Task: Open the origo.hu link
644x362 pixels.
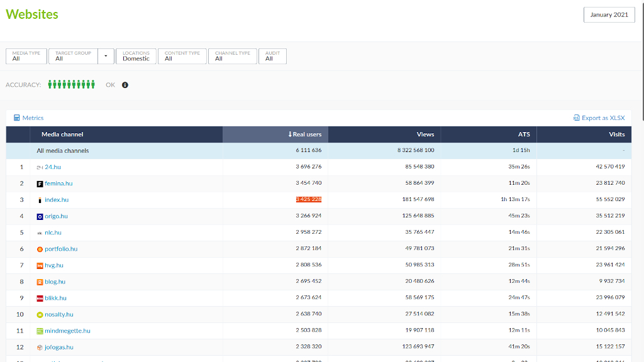Action: tap(56, 216)
